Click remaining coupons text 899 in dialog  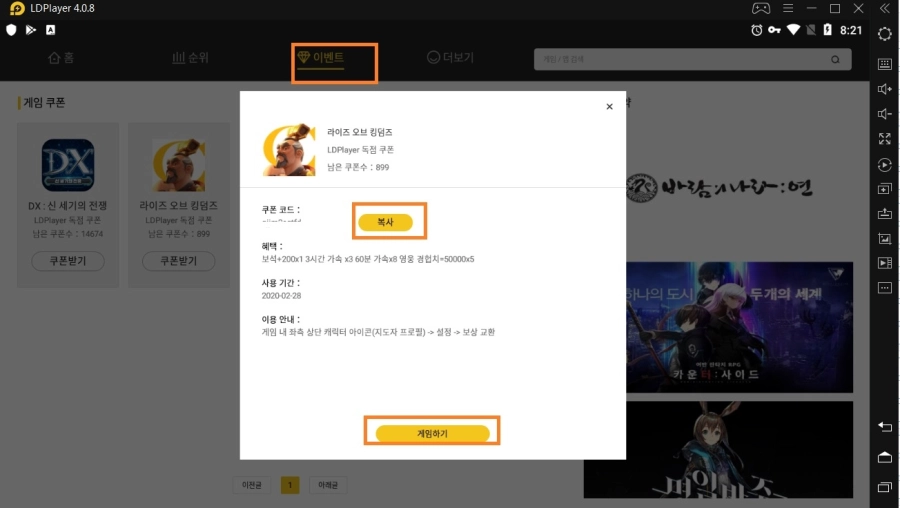point(358,167)
